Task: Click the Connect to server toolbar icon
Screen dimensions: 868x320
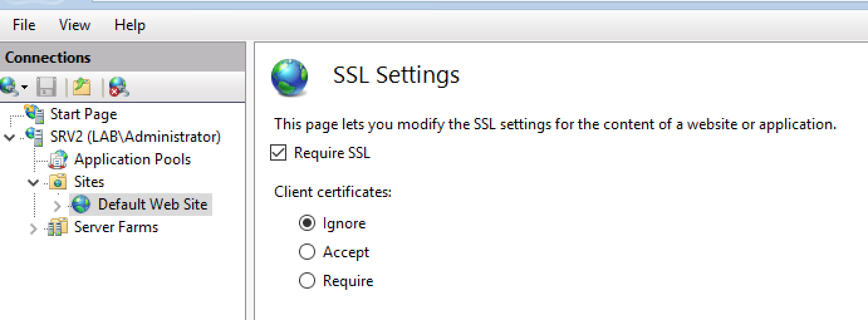Action: 11,87
